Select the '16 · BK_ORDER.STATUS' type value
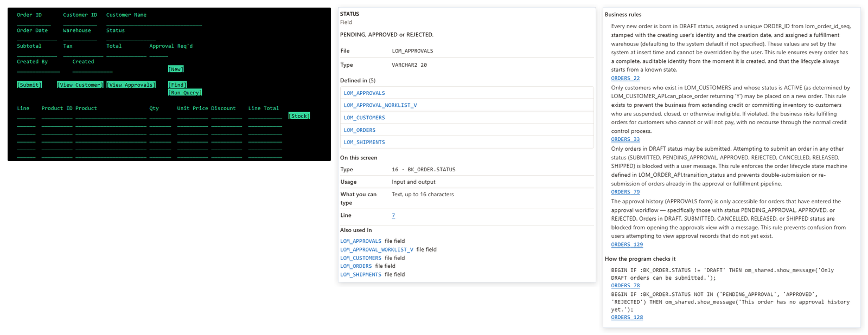 [x=423, y=170]
